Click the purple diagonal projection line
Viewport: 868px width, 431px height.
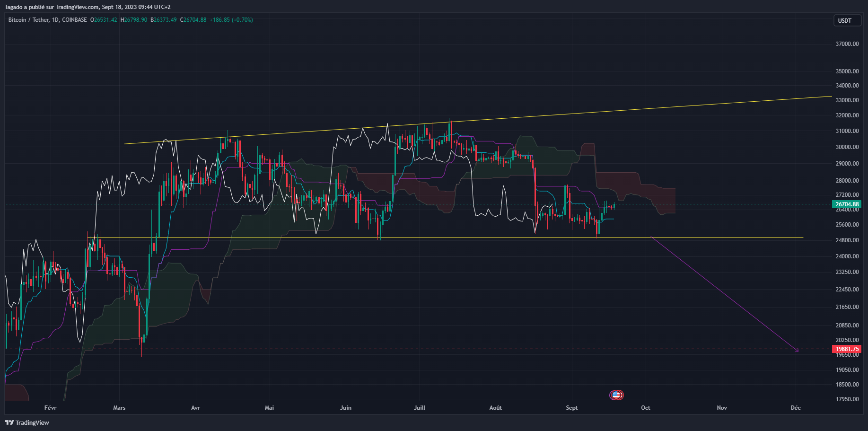(x=724, y=293)
